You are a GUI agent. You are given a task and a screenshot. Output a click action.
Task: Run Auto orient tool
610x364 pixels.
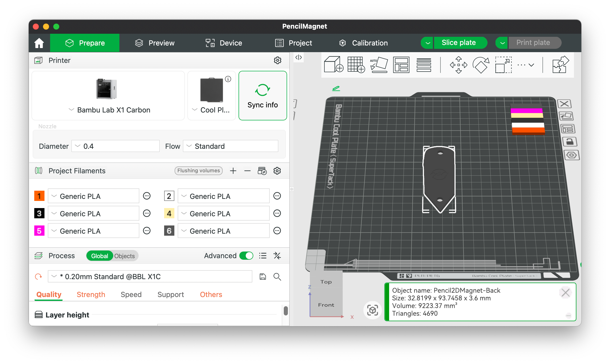point(379,65)
